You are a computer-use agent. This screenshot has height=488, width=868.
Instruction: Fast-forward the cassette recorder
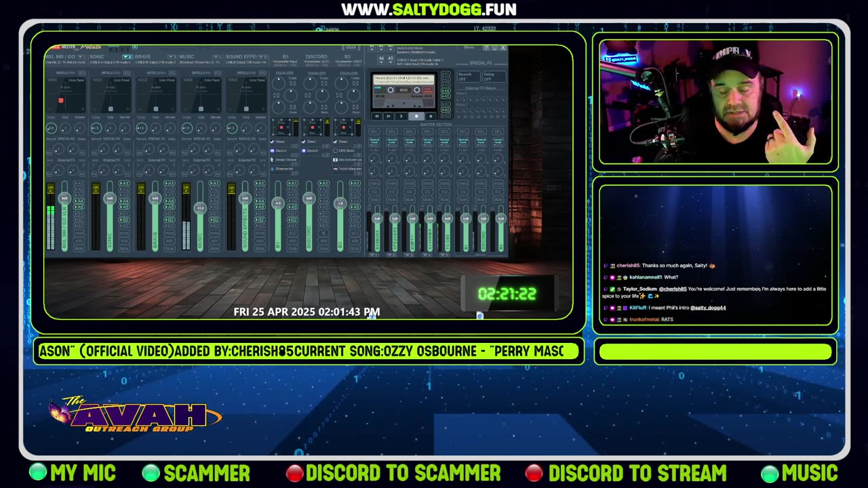click(x=389, y=116)
